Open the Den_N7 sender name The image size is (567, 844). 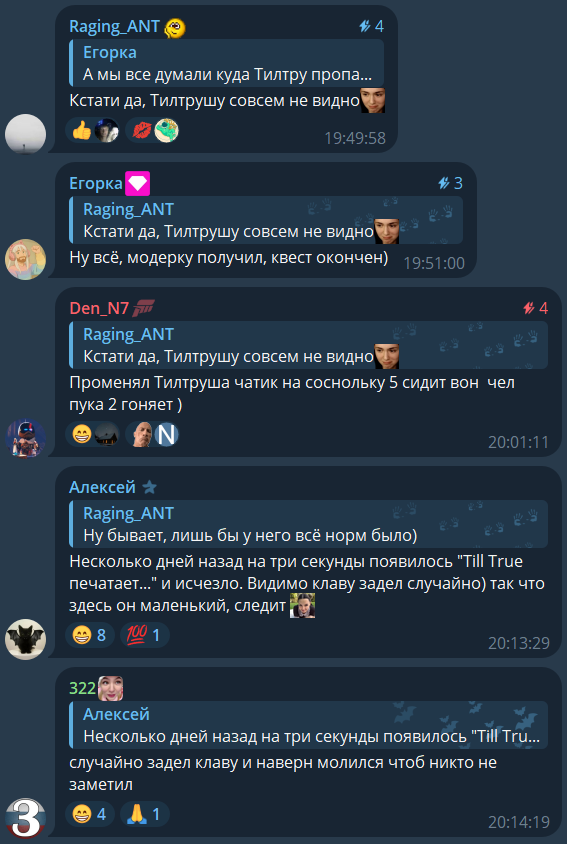click(x=99, y=308)
